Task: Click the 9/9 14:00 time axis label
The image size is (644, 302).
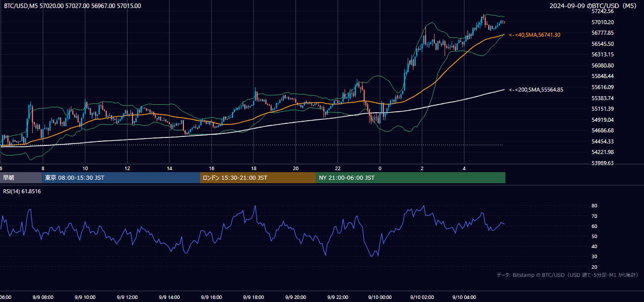Action: click(x=169, y=297)
